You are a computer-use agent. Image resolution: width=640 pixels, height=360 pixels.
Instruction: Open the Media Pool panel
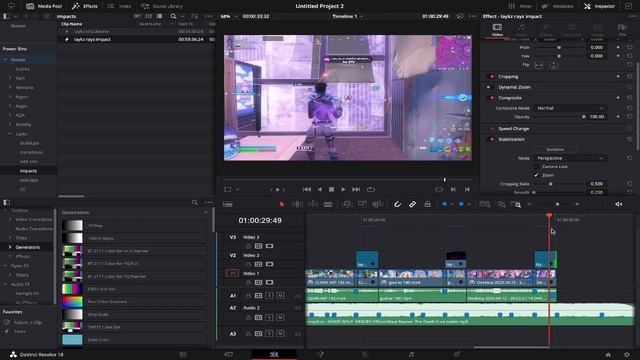pyautogui.click(x=44, y=6)
